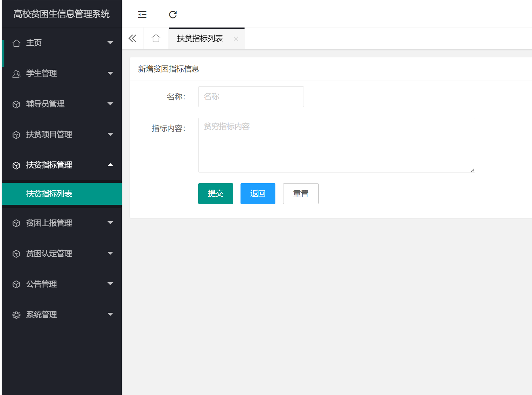
Task: Click the cube icon beside 贫困上报管理
Action: click(16, 223)
